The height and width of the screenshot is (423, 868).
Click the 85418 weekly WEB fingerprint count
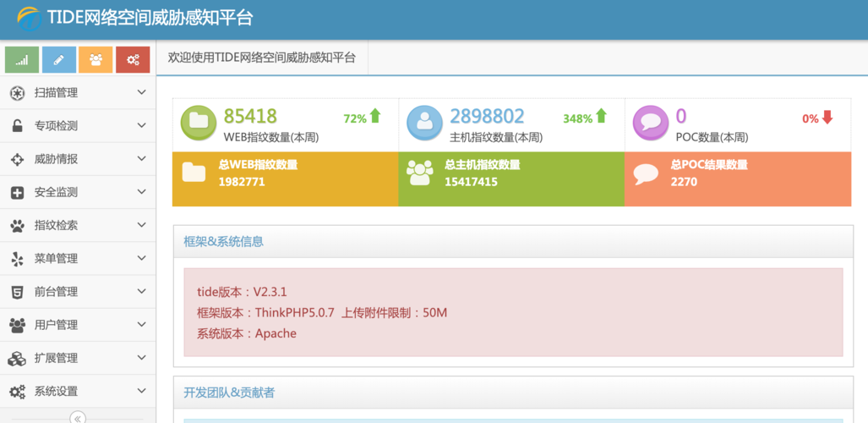250,117
